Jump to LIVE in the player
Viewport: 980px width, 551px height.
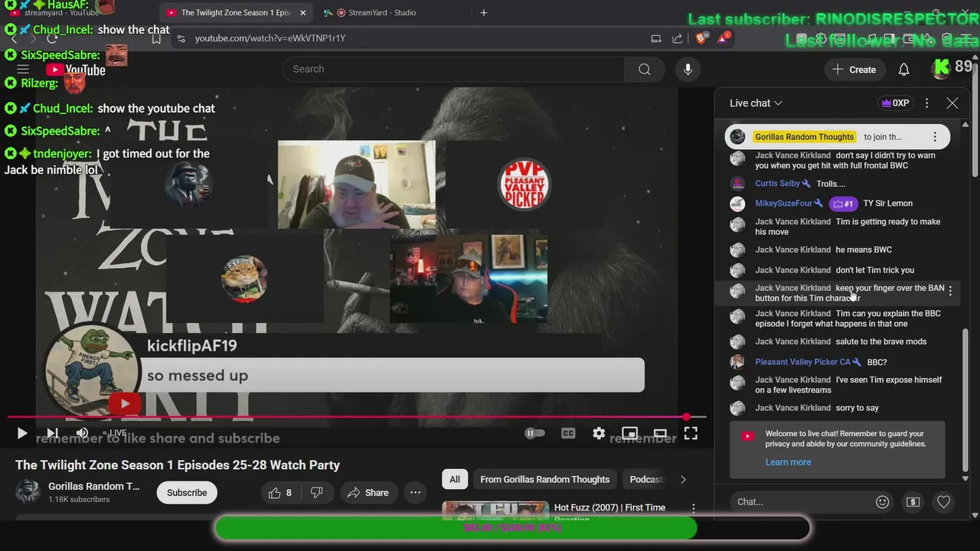point(115,433)
